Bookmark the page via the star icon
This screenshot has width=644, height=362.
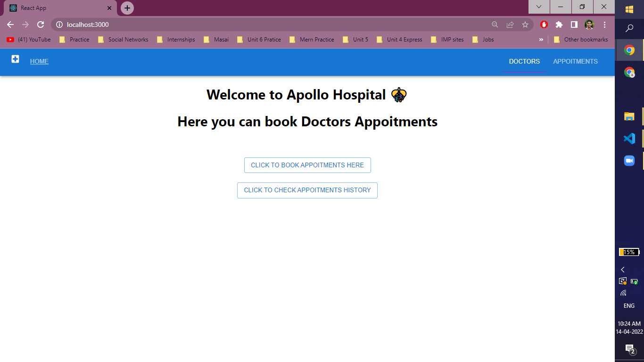point(526,24)
